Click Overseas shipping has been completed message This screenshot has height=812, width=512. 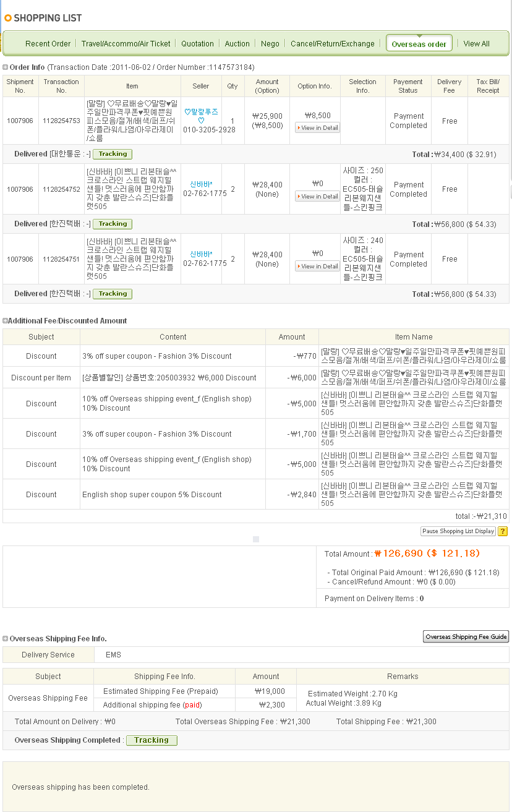click(81, 787)
